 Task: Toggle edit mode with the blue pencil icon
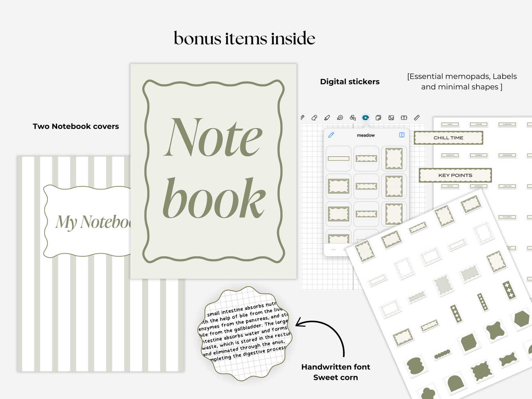pos(331,135)
